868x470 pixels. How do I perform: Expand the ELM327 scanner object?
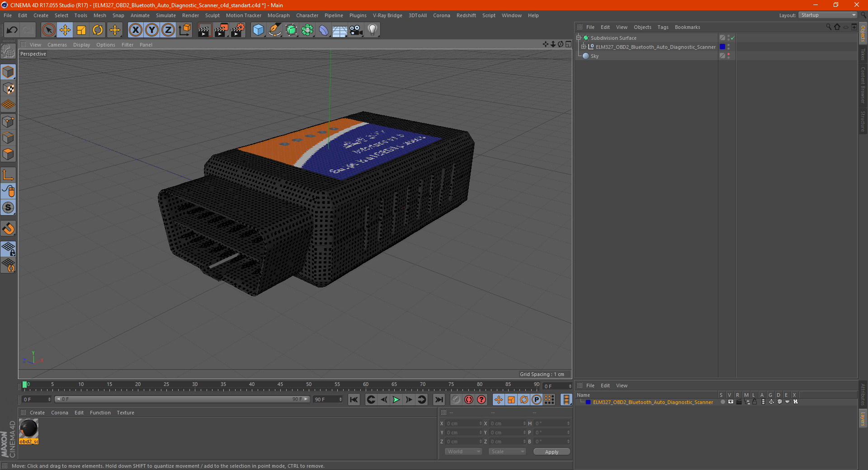coord(584,47)
